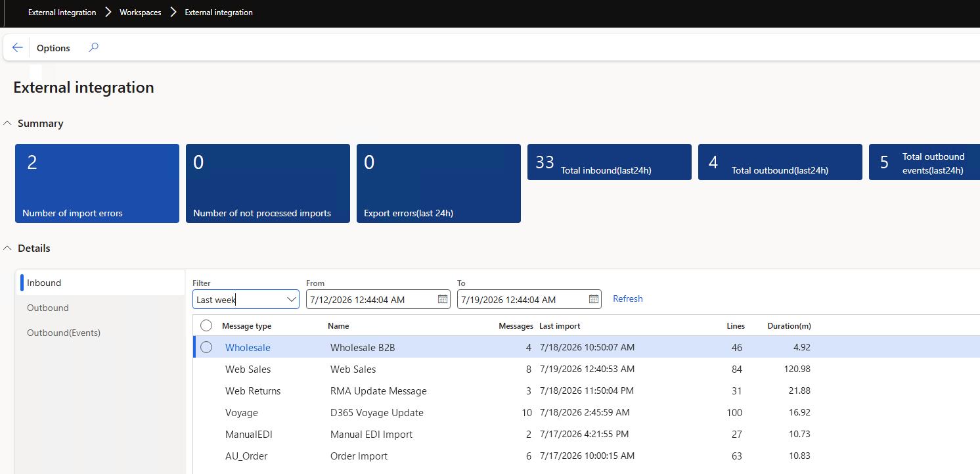
Task: Click lines value 84
Action: [x=736, y=369]
